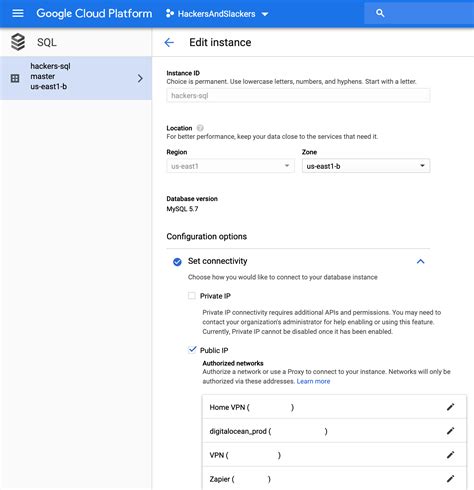Viewport: 474px width, 490px height.
Task: Select the hackers-sql master instance row
Action: pyautogui.click(x=76, y=78)
